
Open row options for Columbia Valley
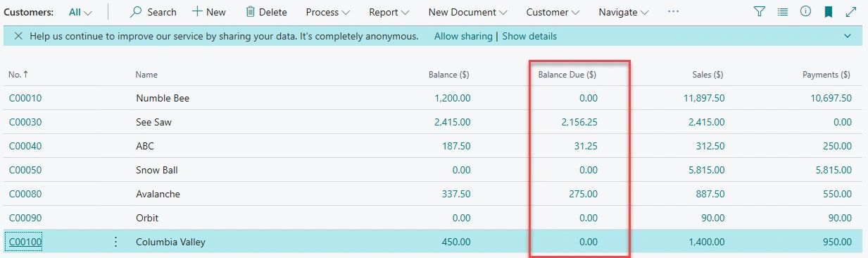coord(116,242)
